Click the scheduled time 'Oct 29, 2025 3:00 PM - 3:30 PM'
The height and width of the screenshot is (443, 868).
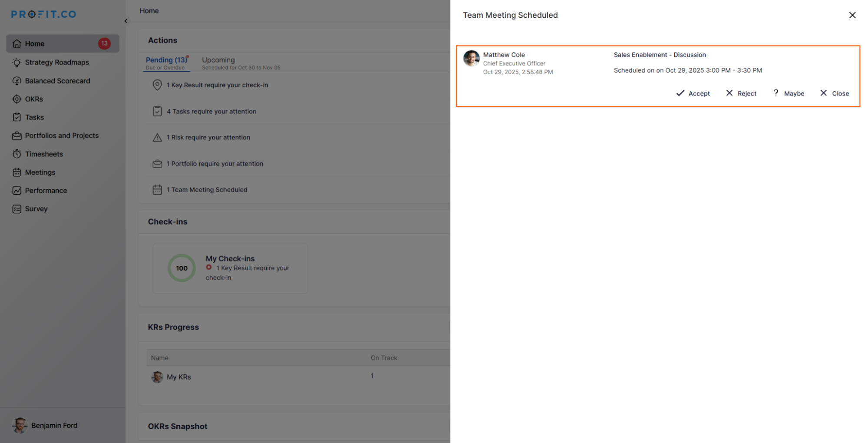tap(714, 70)
